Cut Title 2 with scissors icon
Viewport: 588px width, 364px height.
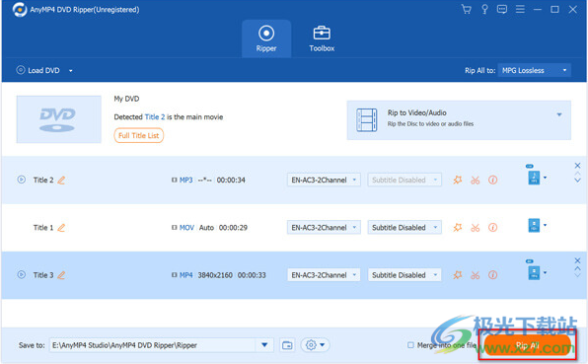tap(476, 181)
